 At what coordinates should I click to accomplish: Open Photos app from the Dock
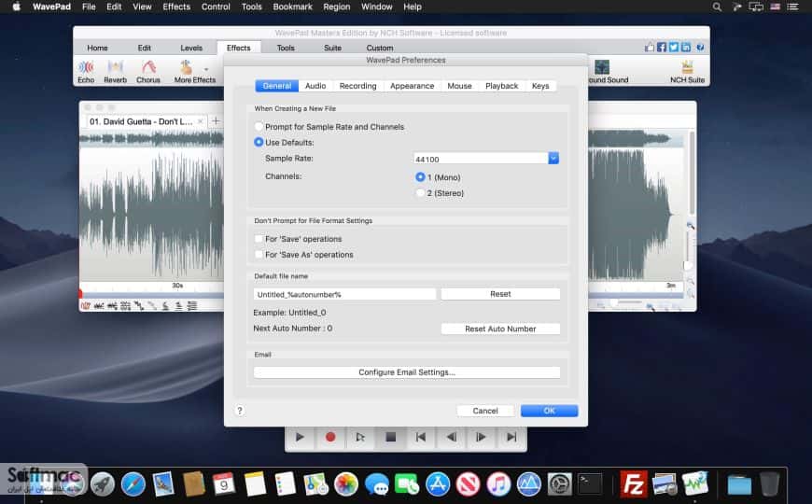tap(346, 484)
